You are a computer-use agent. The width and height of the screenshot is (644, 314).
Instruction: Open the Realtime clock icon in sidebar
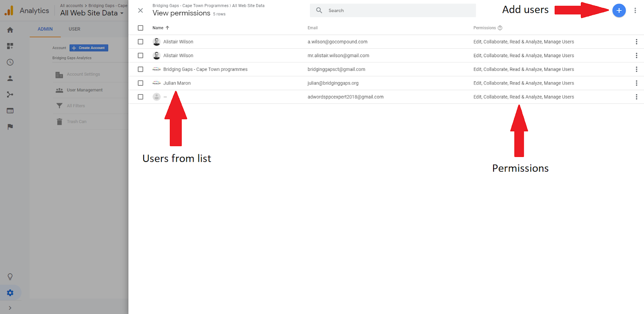(x=10, y=62)
